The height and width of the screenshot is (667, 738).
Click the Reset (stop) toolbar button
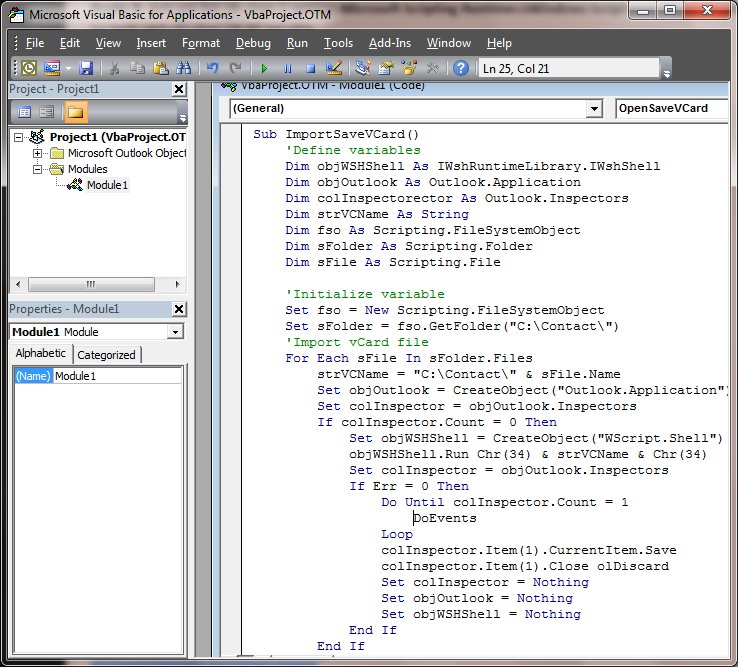point(310,68)
